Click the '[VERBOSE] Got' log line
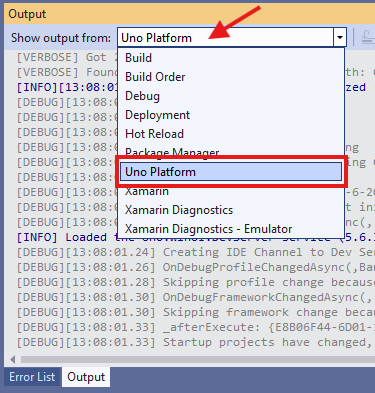 click(67, 57)
